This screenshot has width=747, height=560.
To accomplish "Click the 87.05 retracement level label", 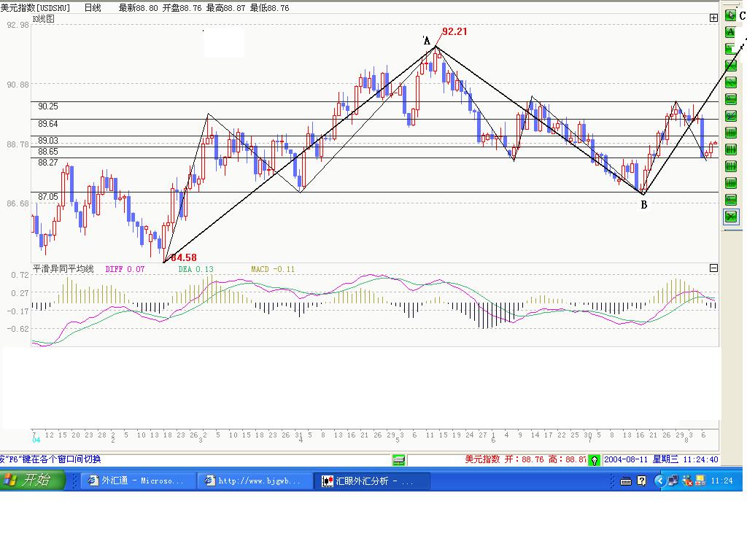I will 48,197.
